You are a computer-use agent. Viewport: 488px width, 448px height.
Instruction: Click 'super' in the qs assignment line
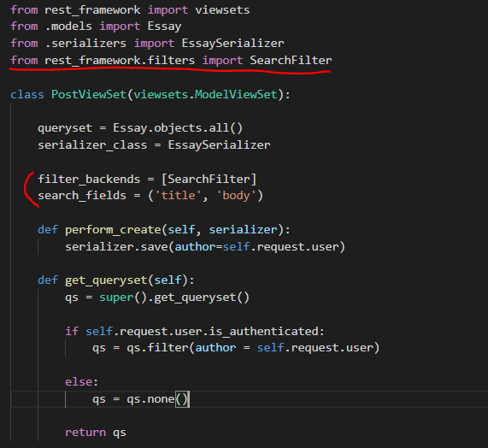pos(116,298)
